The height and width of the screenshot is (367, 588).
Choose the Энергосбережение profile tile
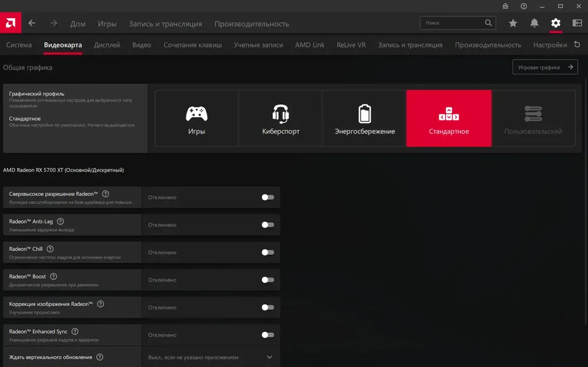[365, 118]
